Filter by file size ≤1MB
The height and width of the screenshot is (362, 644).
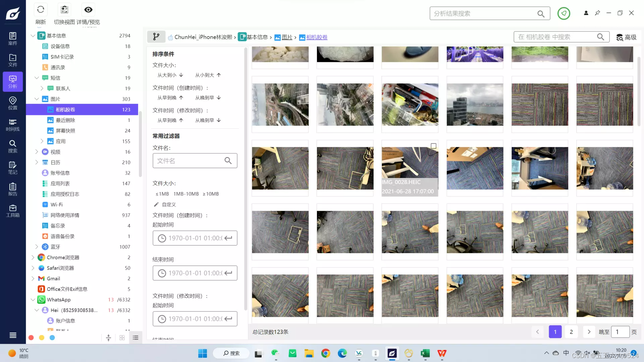pos(162,194)
